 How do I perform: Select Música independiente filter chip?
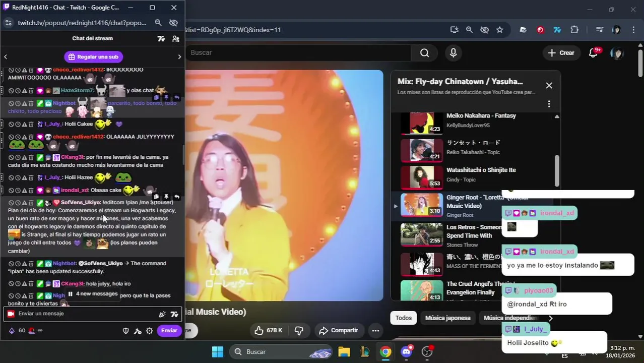[510, 318]
